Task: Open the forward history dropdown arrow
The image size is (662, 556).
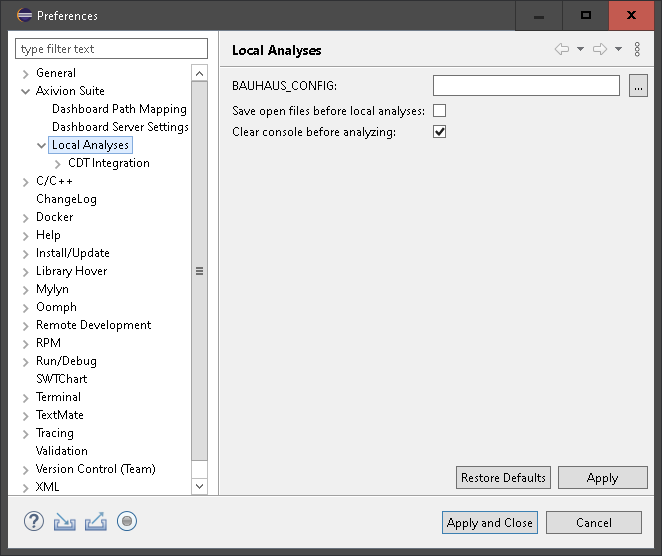Action: (618, 49)
